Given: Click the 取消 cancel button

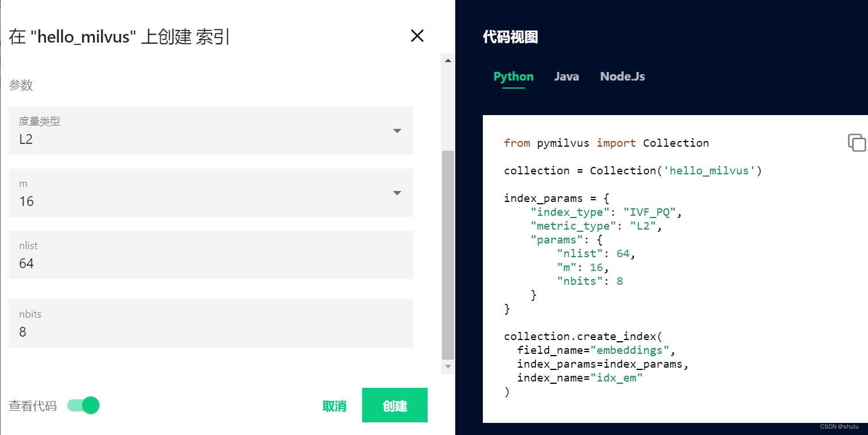Looking at the screenshot, I should coord(335,406).
